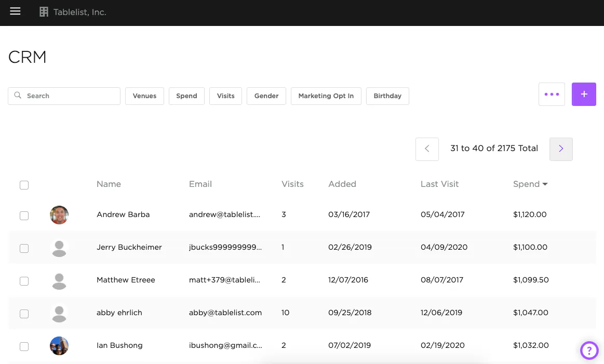
Task: Open the hamburger navigation menu
Action: pyautogui.click(x=15, y=11)
